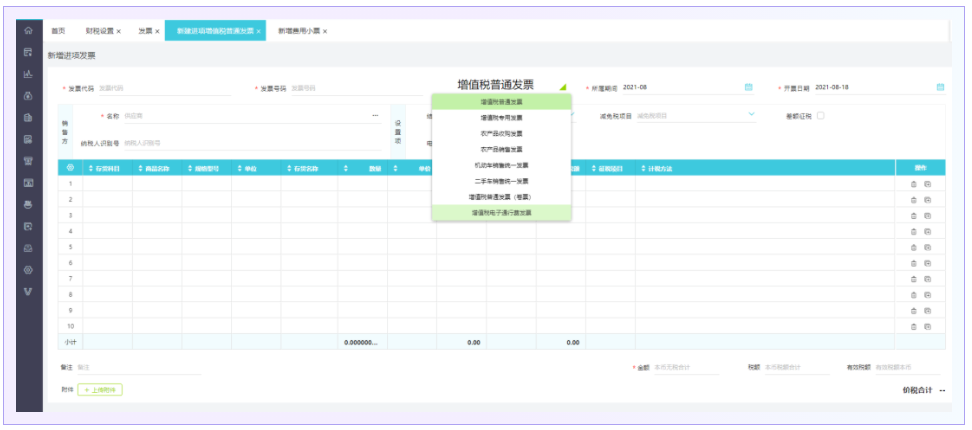Viewport: 972px width, 430px height.
Task: Choose 机动车销售统一发票 in the list
Action: click(x=501, y=165)
